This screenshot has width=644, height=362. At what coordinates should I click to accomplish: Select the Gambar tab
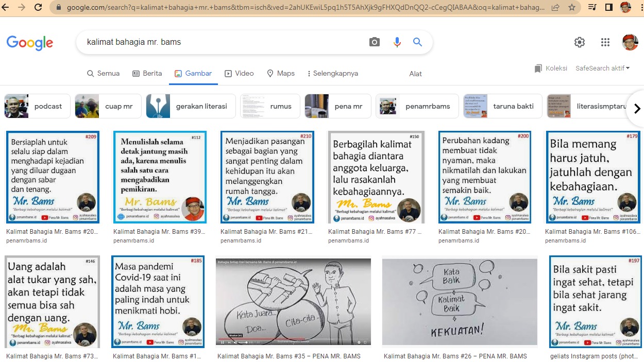tap(193, 73)
